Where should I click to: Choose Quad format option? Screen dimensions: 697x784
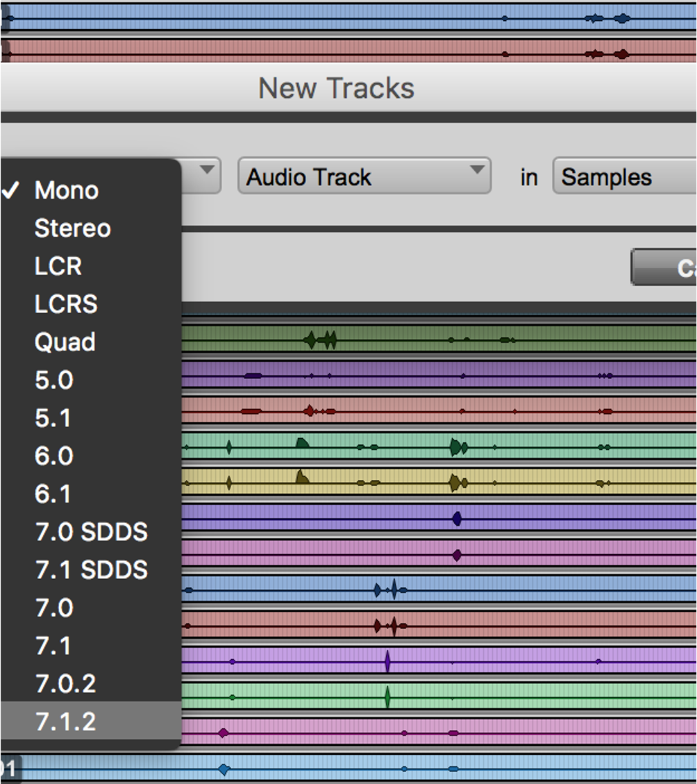(65, 342)
